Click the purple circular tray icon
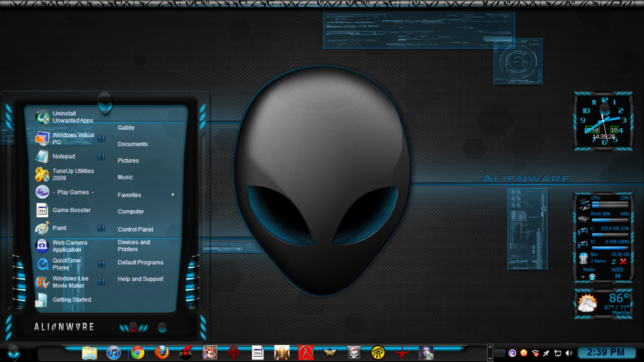Image resolution: width=644 pixels, height=362 pixels. (x=512, y=353)
